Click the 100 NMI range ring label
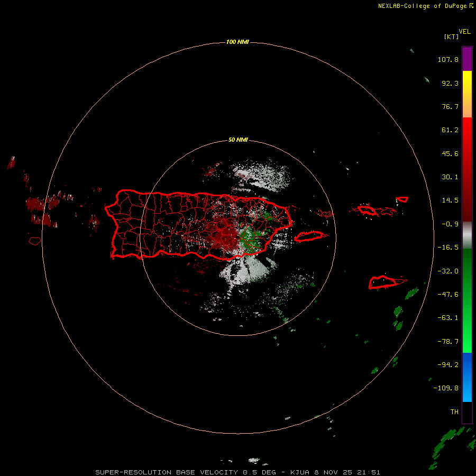Screen dimensions: 476x476 click(x=237, y=42)
